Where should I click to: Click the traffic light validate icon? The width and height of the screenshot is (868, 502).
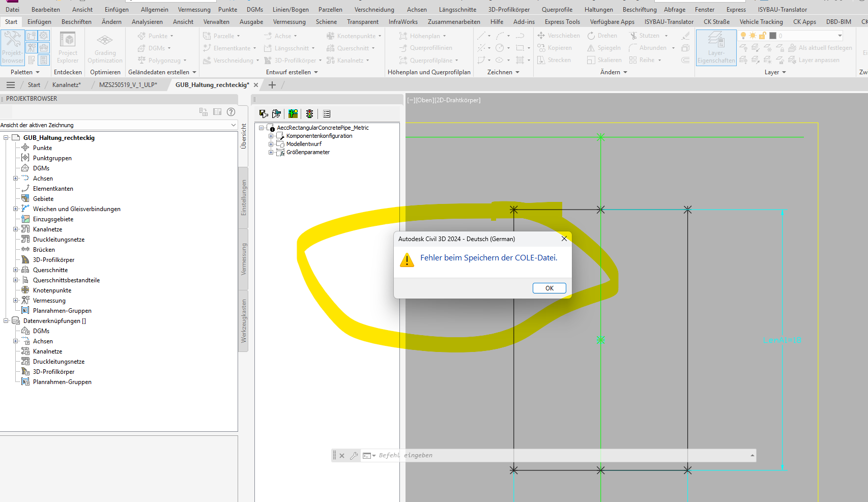pyautogui.click(x=309, y=114)
